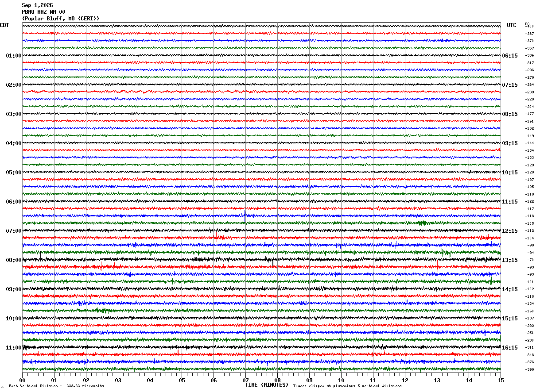Viewport: 536px width, 392px height.
Task: Click the vertical division microvolts note
Action: [57, 386]
